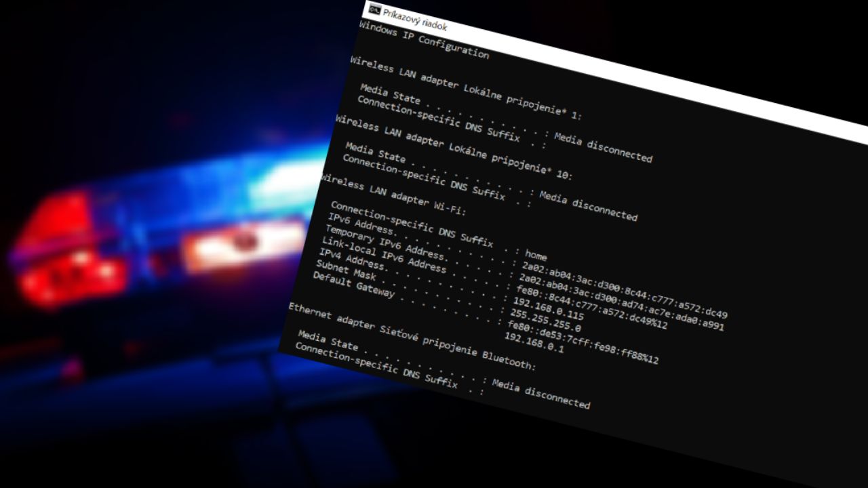Click the Command Prompt icon in title bar
Image resolution: width=868 pixels, height=488 pixels.
click(x=374, y=9)
